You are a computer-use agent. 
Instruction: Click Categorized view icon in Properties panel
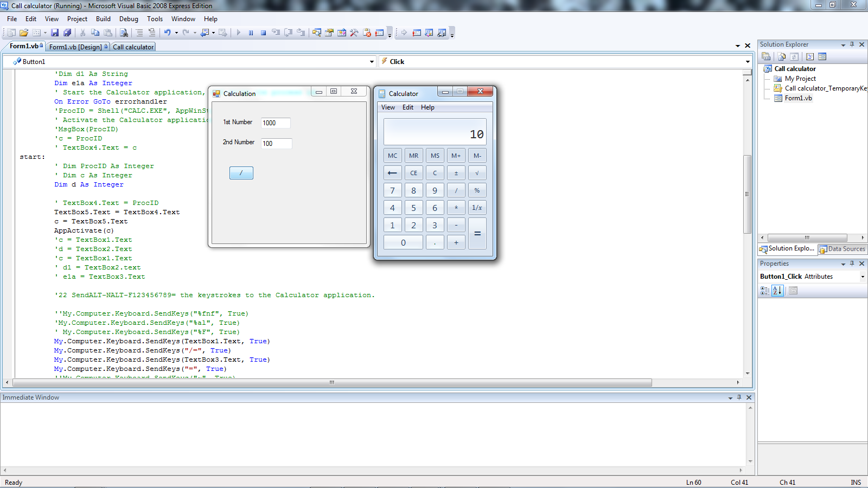pyautogui.click(x=765, y=291)
